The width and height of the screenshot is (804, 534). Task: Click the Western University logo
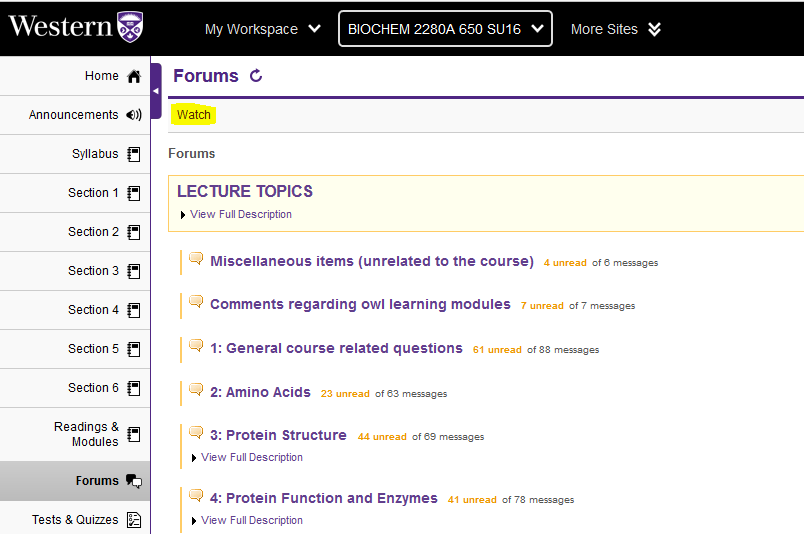coord(76,27)
